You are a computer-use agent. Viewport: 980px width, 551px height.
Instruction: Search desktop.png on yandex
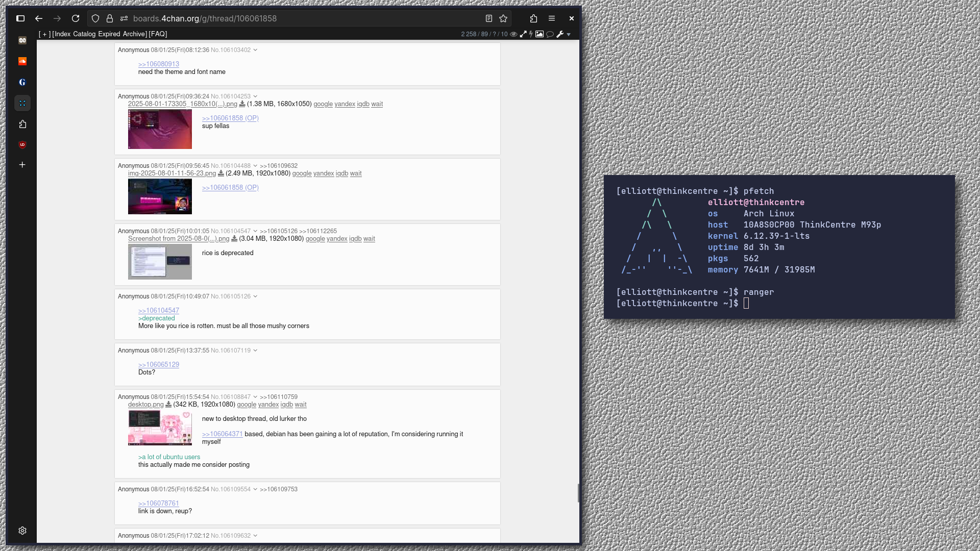(x=268, y=405)
